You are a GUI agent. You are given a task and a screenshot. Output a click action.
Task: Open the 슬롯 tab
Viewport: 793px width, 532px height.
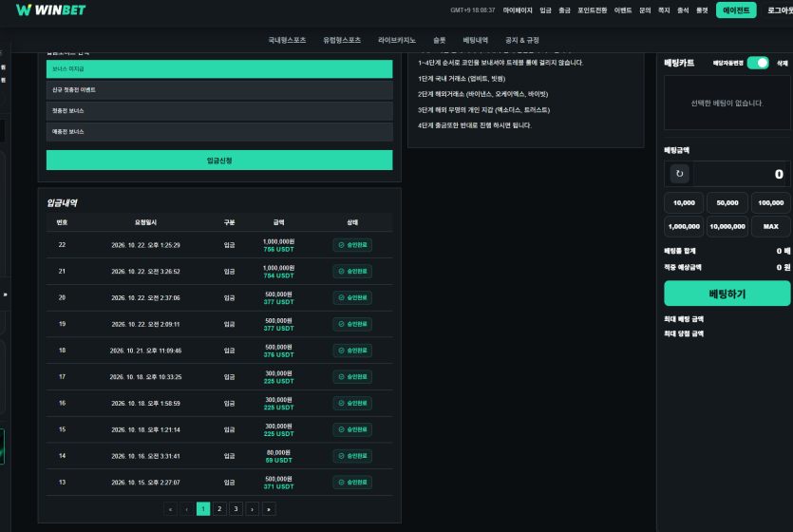(440, 40)
